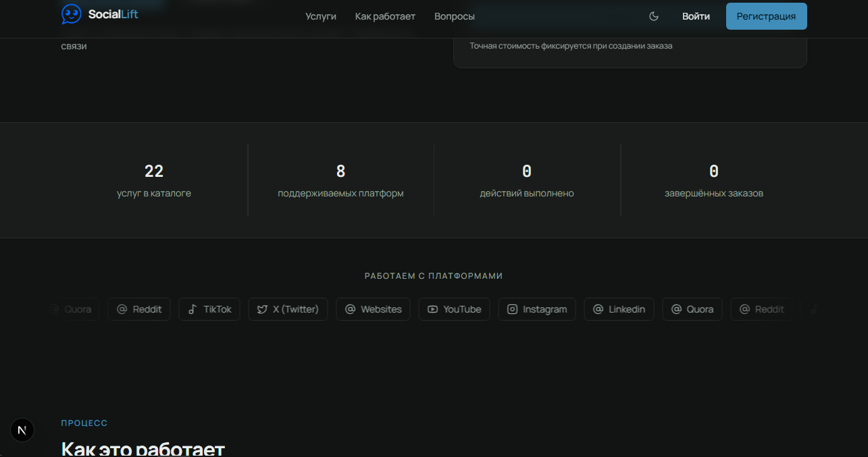868x457 pixels.
Task: Open the Вопросы navigation link
Action: click(x=455, y=16)
